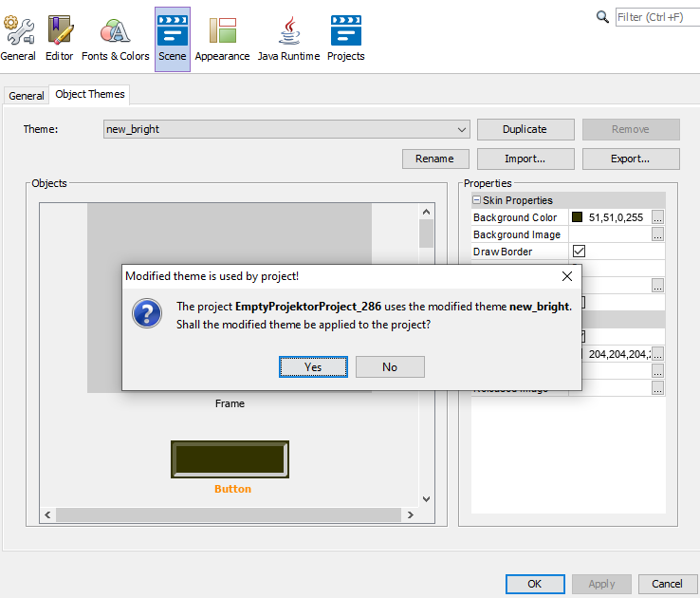Collapse the Skin Properties section
This screenshot has width=700, height=598.
477,200
